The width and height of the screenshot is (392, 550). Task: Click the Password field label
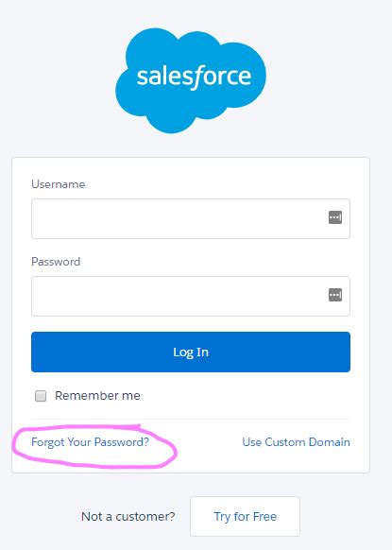click(x=56, y=262)
